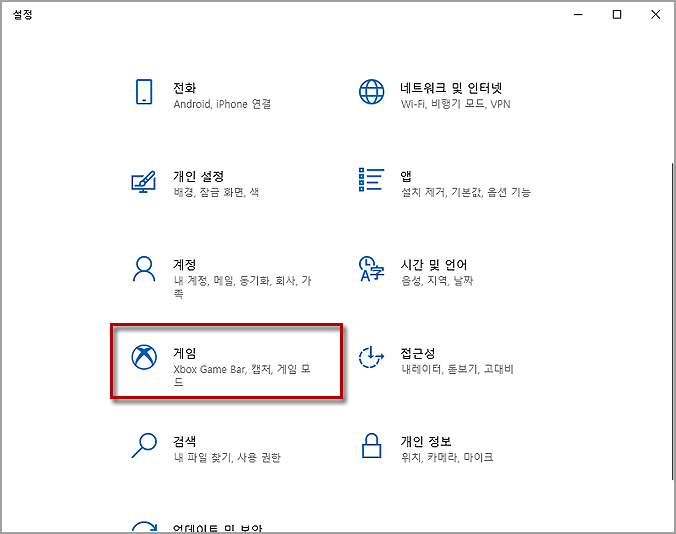The height and width of the screenshot is (534, 676).
Task: Minimize the 설정 window
Action: [578, 15]
